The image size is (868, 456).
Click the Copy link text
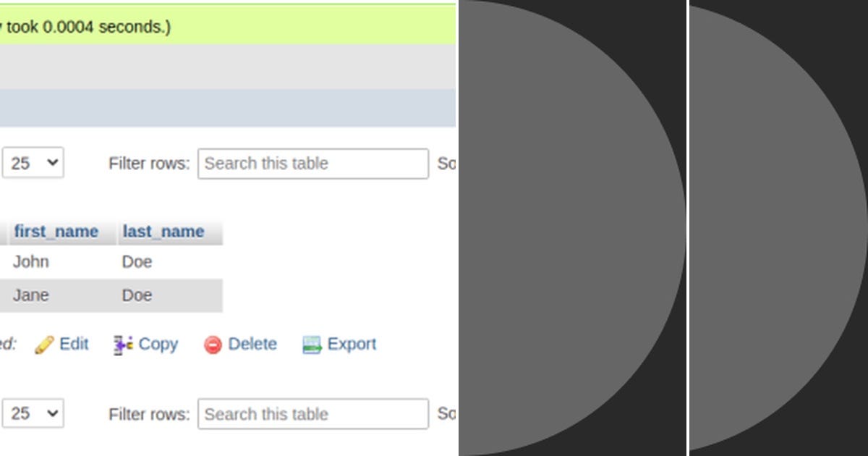pyautogui.click(x=158, y=345)
